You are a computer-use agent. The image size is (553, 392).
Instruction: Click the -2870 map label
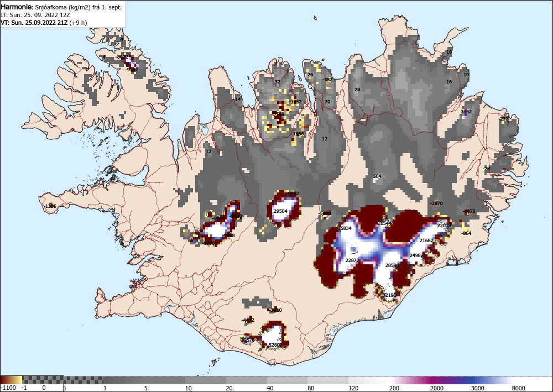436,203
